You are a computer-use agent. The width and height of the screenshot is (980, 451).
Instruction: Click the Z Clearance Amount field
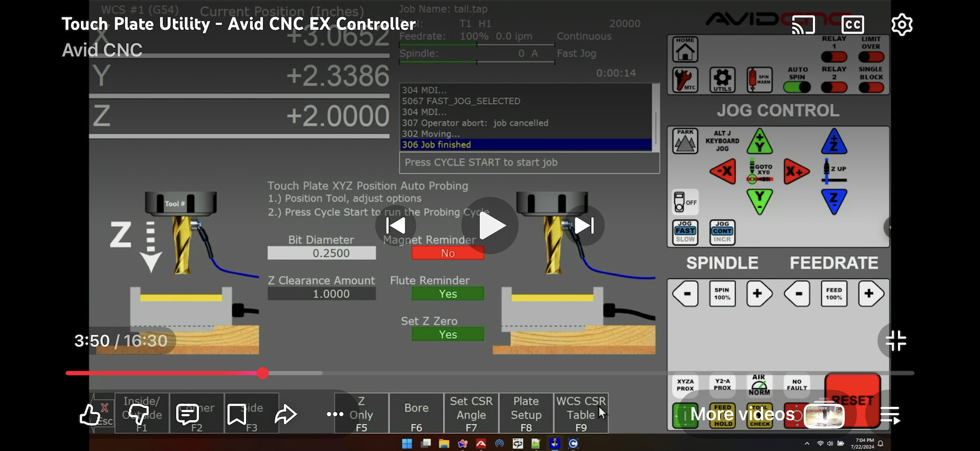322,294
